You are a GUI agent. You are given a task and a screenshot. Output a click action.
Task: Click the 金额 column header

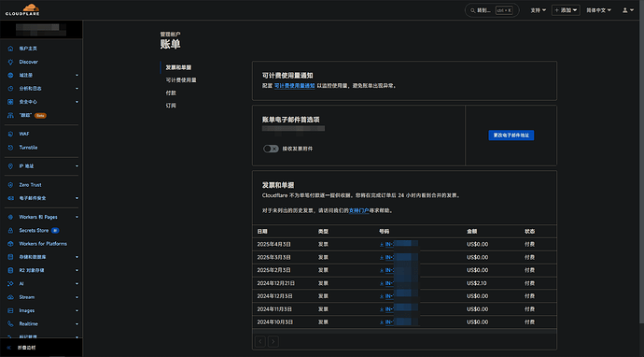click(x=472, y=232)
